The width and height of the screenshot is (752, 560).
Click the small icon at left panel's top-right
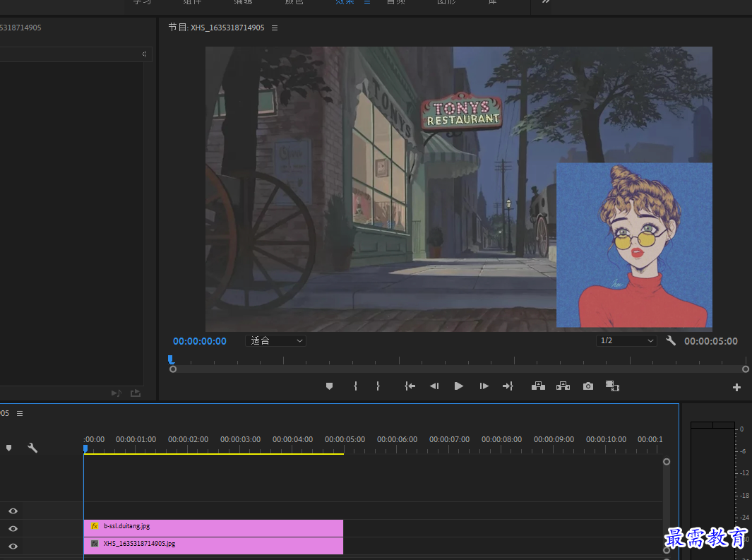pos(144,54)
